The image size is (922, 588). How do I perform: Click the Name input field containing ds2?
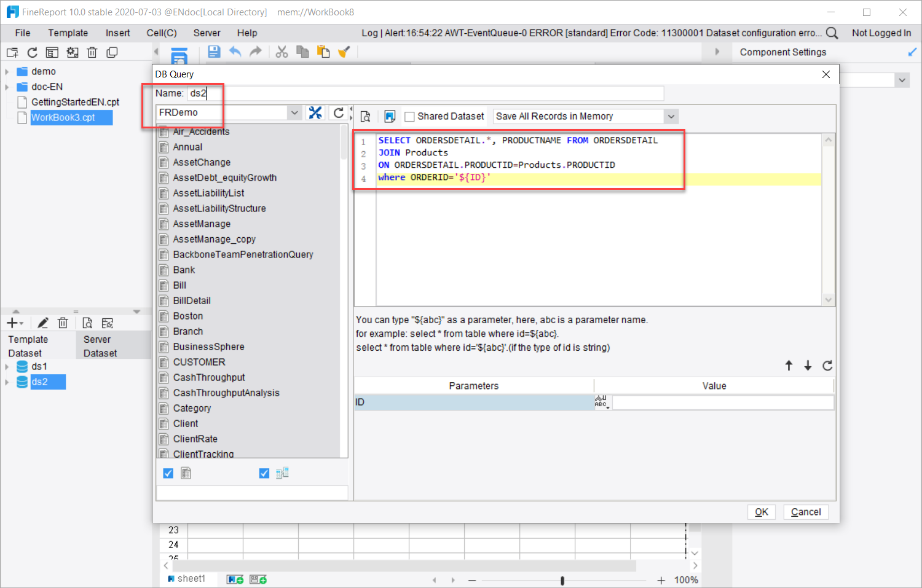pyautogui.click(x=425, y=93)
